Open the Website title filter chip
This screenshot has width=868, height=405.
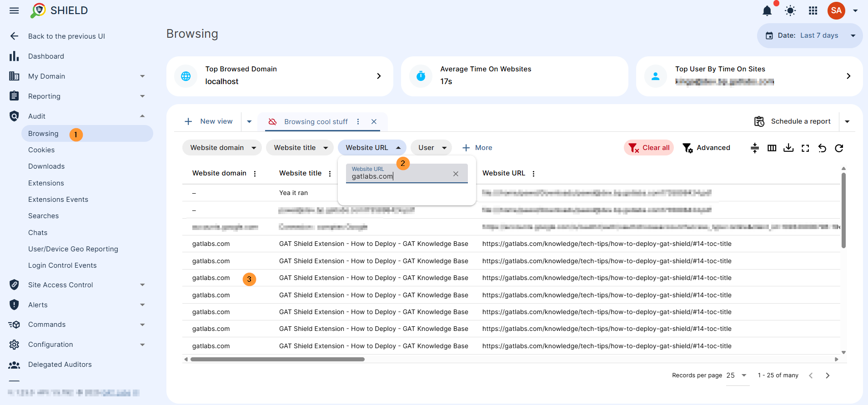pyautogui.click(x=300, y=148)
